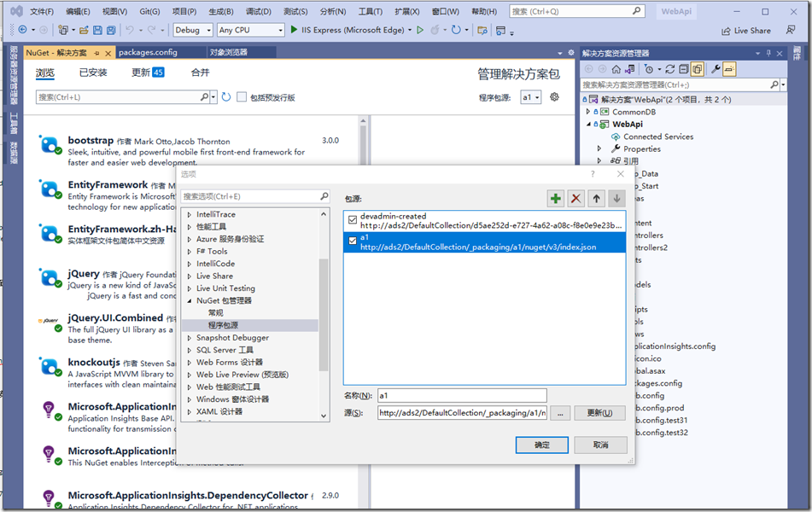Start IIS Express green play button

[x=294, y=30]
